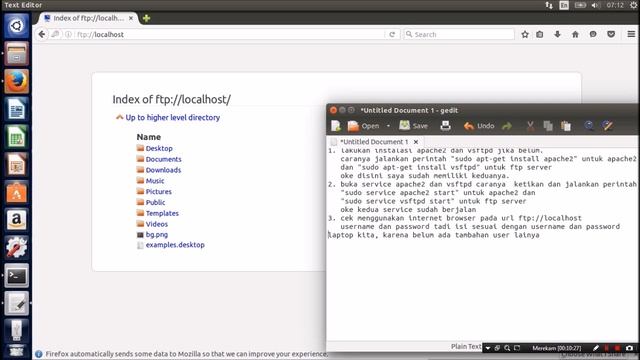Go to Firefox Home icon

[575, 34]
